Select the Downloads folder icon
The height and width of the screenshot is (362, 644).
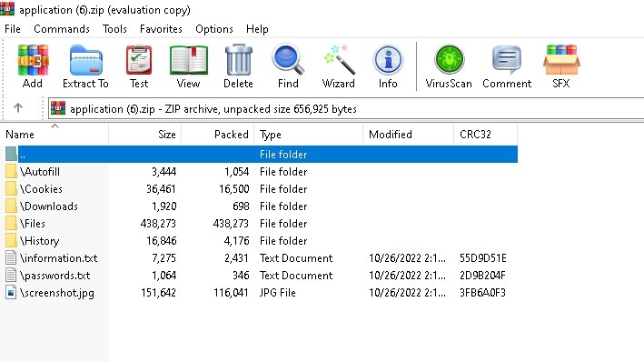(x=11, y=206)
